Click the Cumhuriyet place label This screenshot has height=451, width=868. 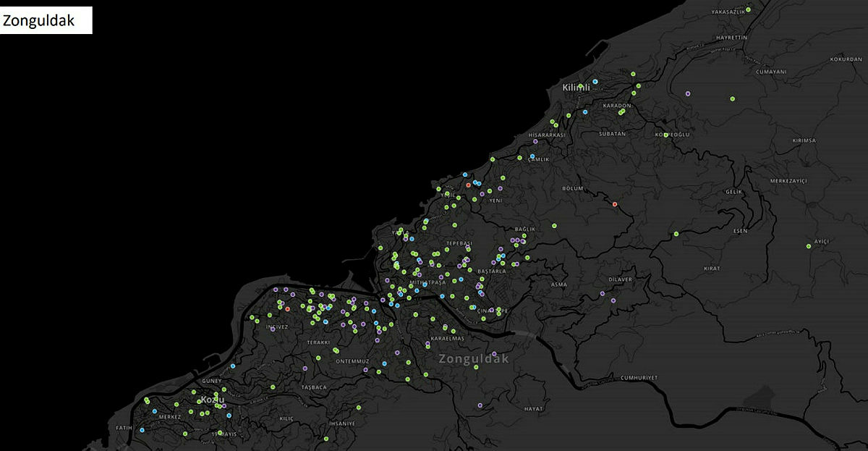(639, 378)
